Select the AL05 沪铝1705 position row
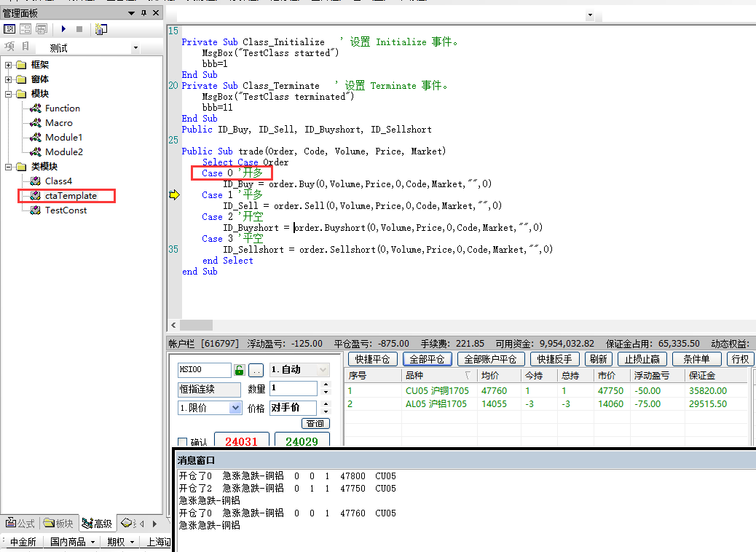756x552 pixels. [x=547, y=404]
